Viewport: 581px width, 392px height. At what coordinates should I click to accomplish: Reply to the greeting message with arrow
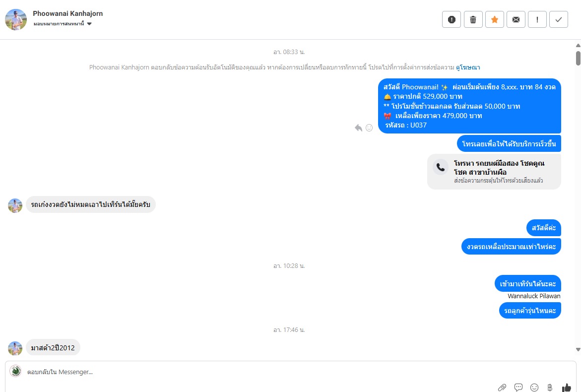tap(358, 128)
